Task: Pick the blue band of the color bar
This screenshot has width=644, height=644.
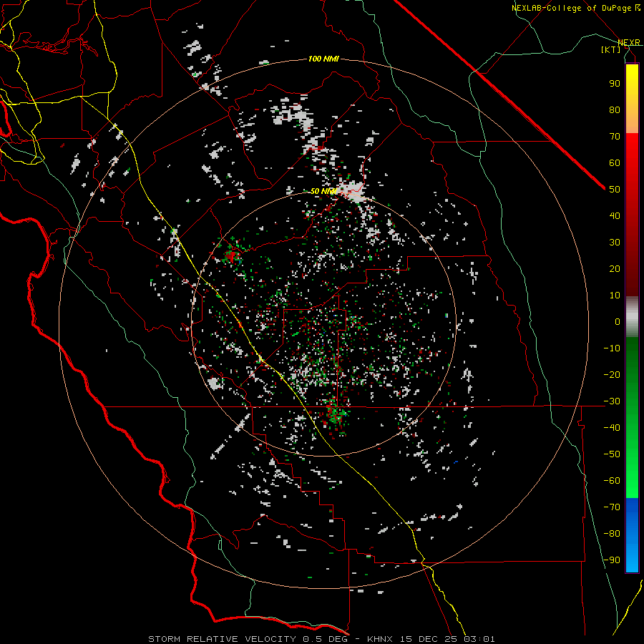Action: pyautogui.click(x=632, y=535)
